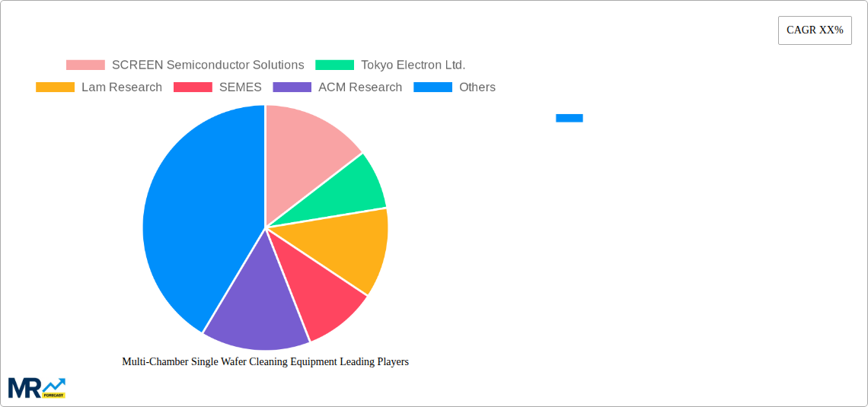
Task: Click the chart title 'Multi-Chamber Single Wafer Cleaning Equipment Leading Players'
Action: (x=265, y=361)
